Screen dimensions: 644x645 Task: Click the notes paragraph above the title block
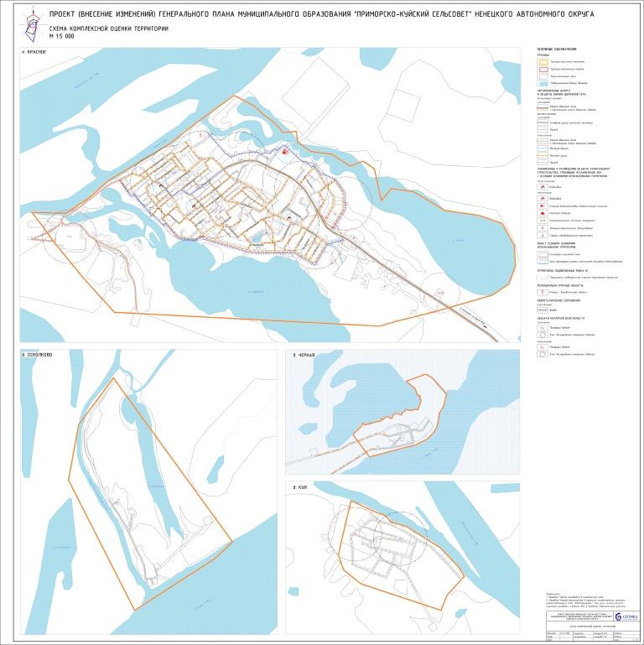click(586, 600)
